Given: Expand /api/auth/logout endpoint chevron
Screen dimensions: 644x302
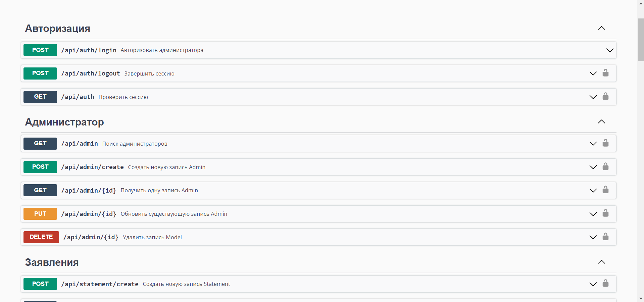Looking at the screenshot, I should tap(593, 73).
